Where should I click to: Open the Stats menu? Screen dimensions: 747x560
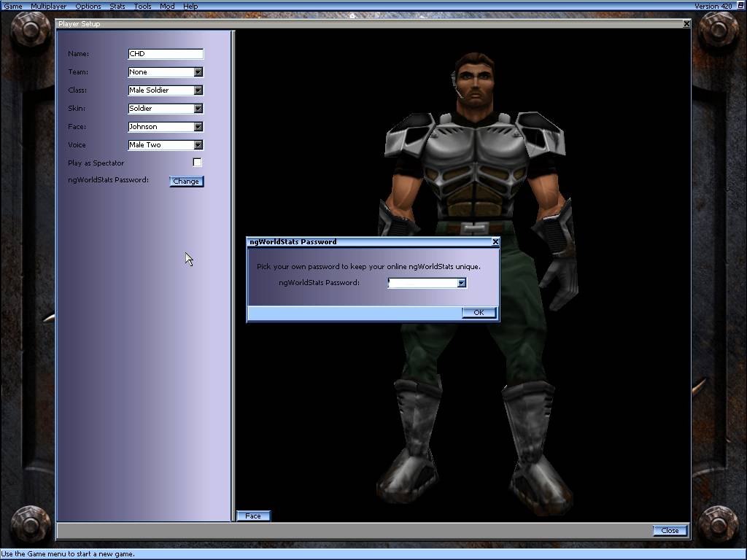pos(117,6)
